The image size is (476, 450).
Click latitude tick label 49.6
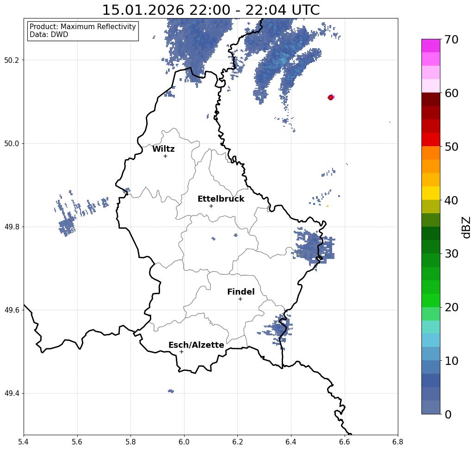12,310
